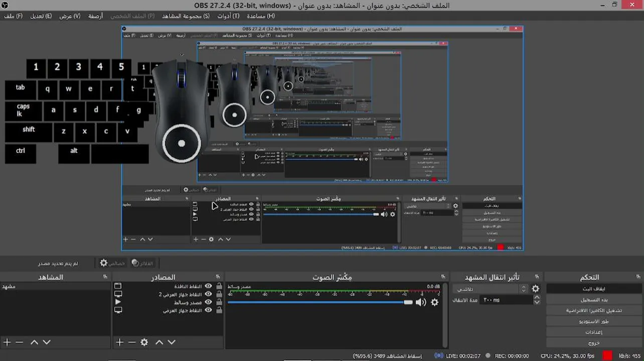Click play icon of مصدر وسائط source
644x361 pixels.
[118, 302]
